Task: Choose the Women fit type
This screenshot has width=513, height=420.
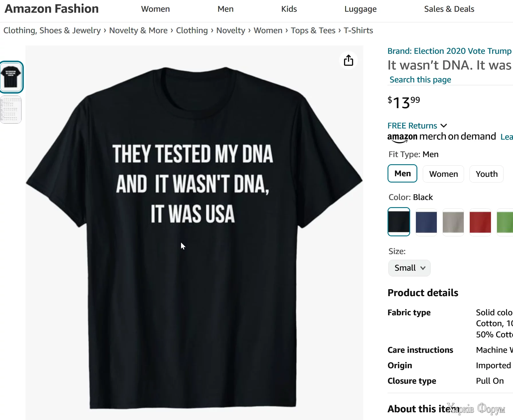Action: 443,174
